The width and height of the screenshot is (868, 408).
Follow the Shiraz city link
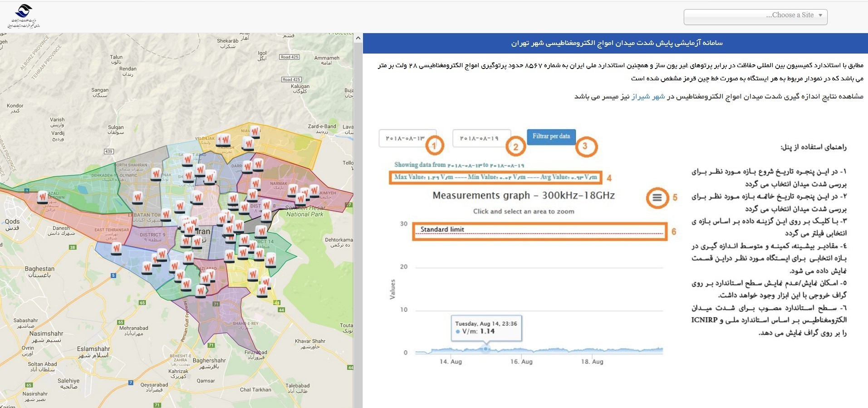tap(648, 96)
